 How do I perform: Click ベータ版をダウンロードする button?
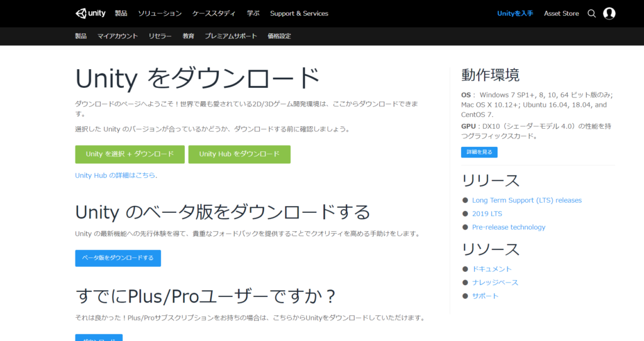coord(118,258)
